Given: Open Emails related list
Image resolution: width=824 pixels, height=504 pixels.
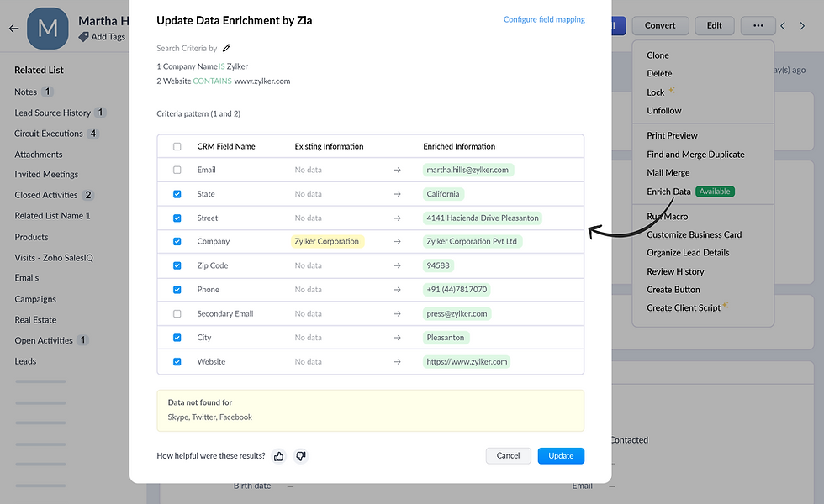Looking at the screenshot, I should [x=27, y=278].
